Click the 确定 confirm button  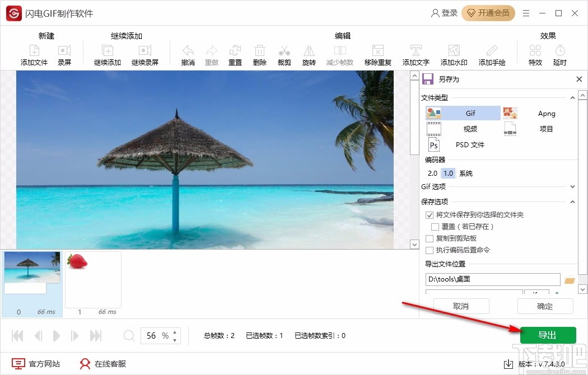(x=545, y=306)
